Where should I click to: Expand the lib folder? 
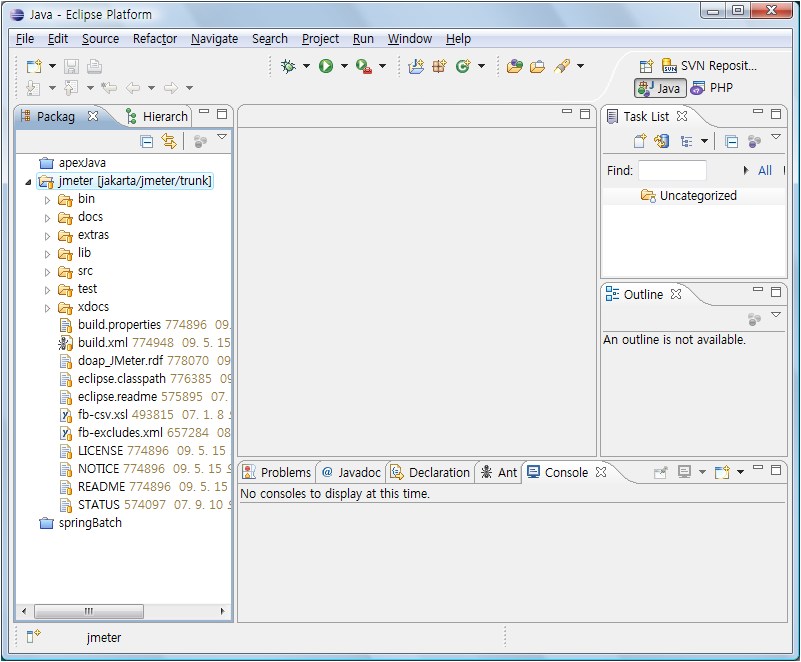pos(48,254)
